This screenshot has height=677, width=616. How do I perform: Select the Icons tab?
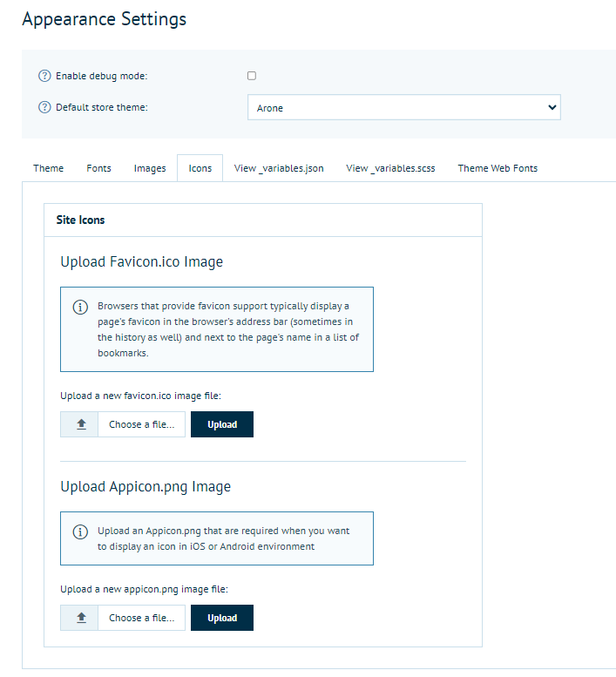pyautogui.click(x=200, y=168)
